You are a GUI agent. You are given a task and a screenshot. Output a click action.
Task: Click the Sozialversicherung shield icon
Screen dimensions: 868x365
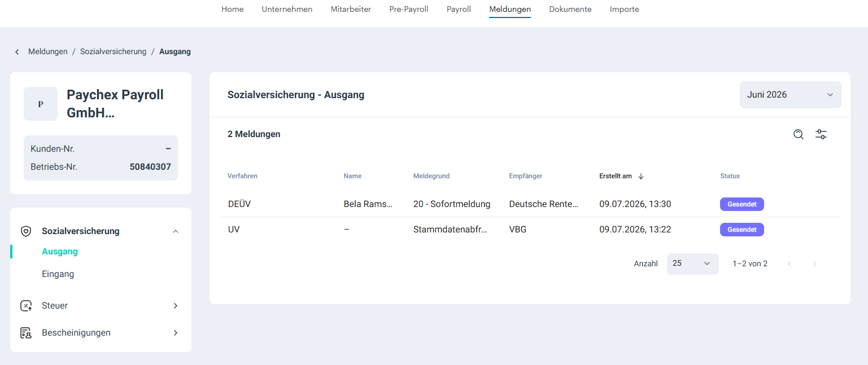tap(26, 231)
